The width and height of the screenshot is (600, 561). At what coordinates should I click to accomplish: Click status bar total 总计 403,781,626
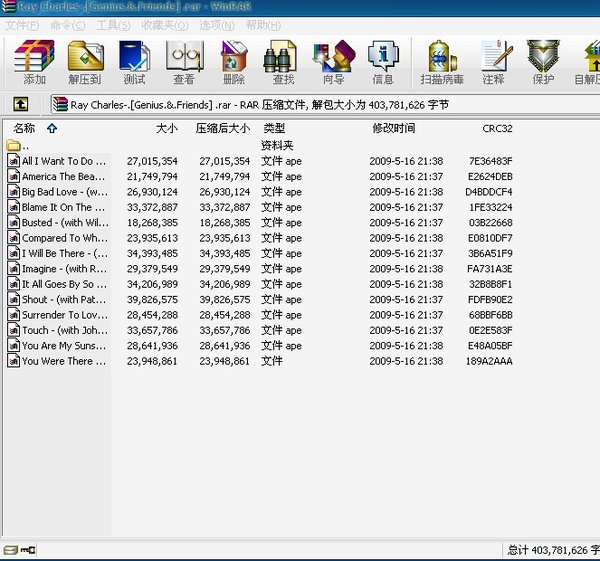click(553, 550)
